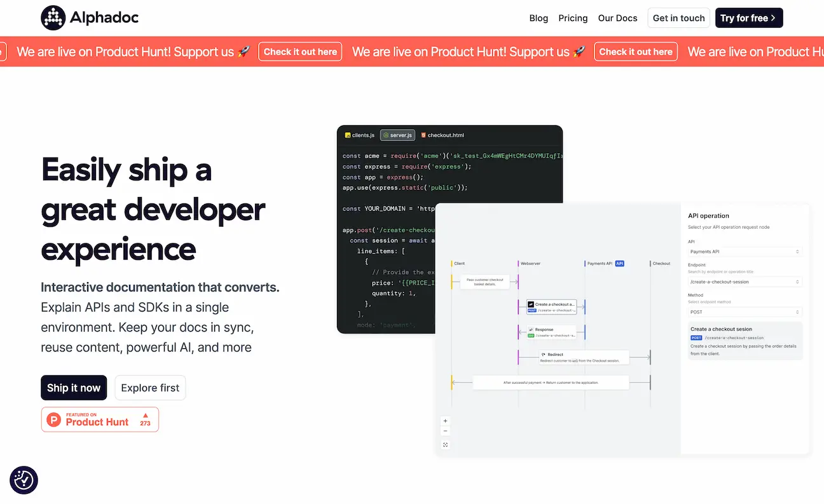Open the Payments API dropdown
Screen dimensions: 824x504
click(x=744, y=251)
